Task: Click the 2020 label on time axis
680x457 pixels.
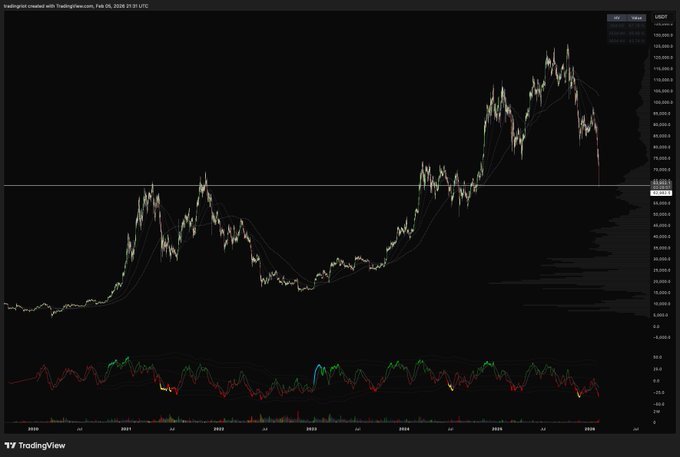Action: click(33, 429)
